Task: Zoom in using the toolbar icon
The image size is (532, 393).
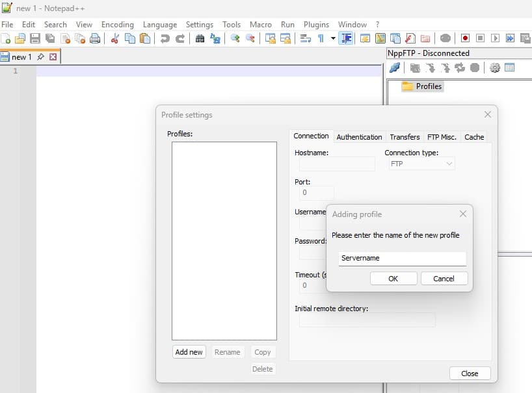Action: coord(235,38)
